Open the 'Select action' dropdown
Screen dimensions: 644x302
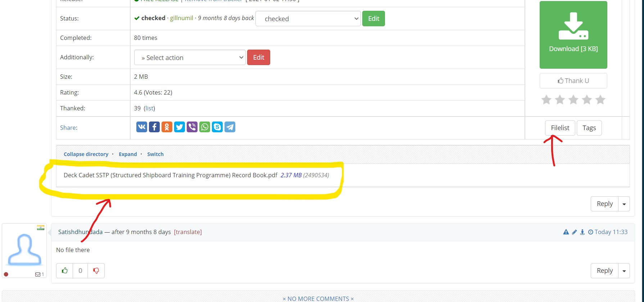click(190, 58)
